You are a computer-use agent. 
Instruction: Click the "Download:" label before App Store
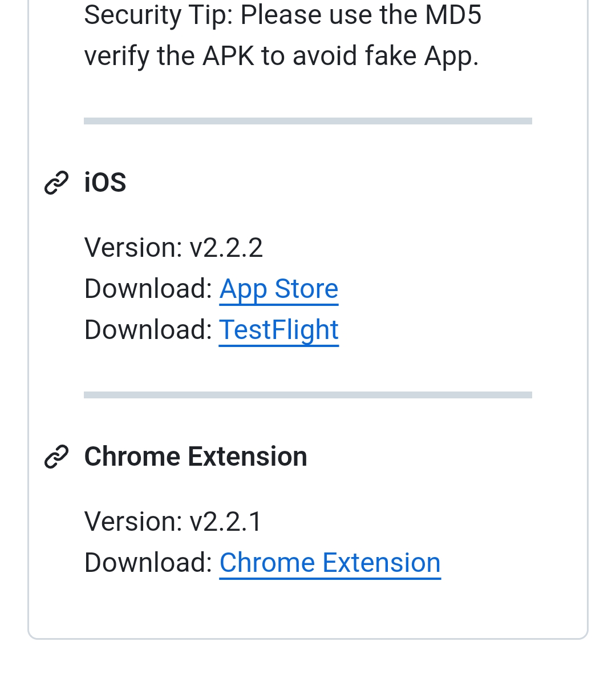point(148,289)
